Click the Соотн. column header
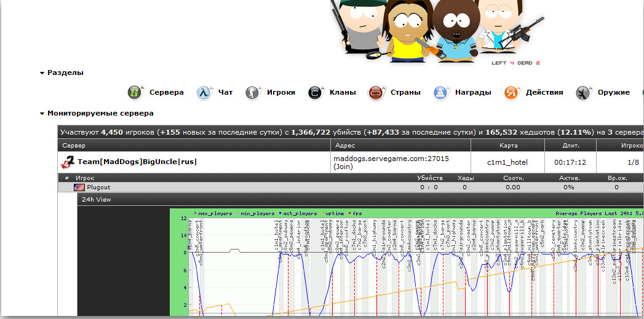 [514, 178]
